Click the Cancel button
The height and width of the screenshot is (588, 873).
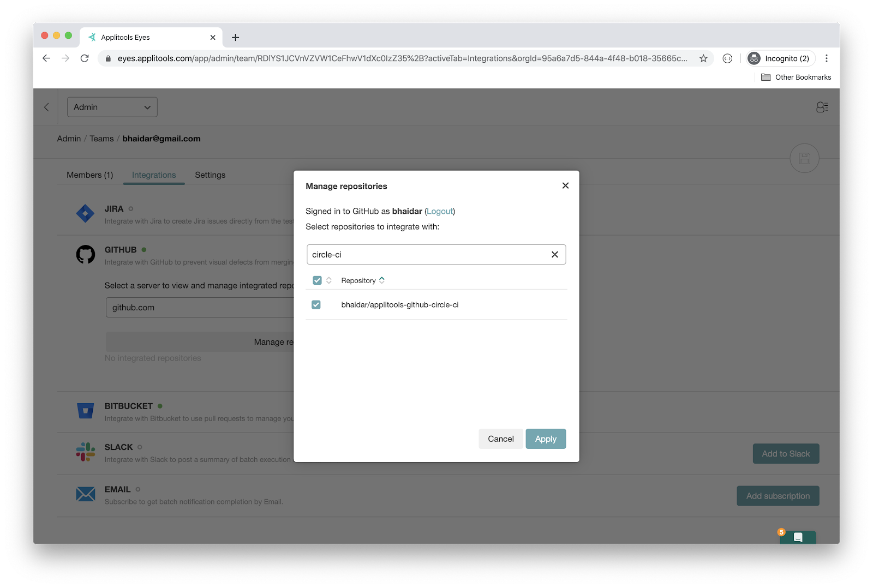coord(500,439)
